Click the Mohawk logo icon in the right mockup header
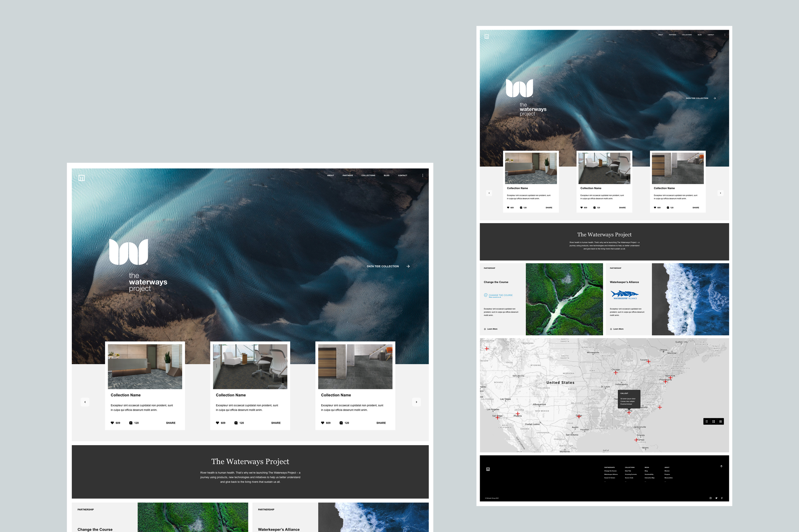This screenshot has height=532, width=799. pyautogui.click(x=487, y=37)
